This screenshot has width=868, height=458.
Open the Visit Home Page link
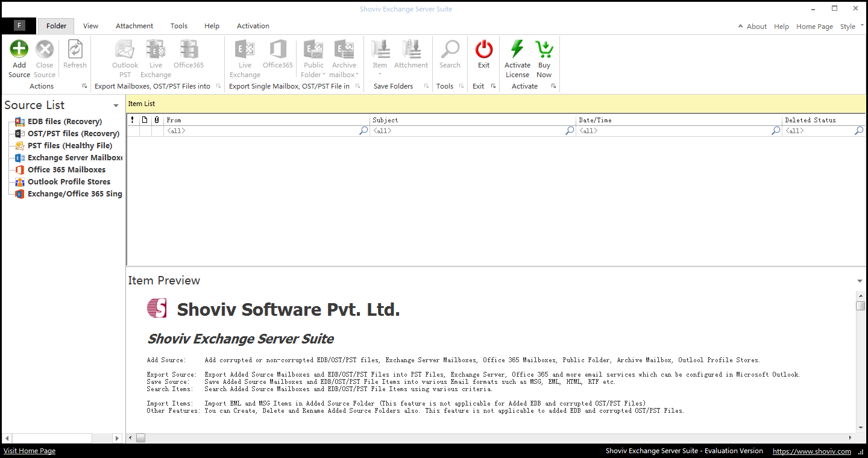pyautogui.click(x=30, y=451)
